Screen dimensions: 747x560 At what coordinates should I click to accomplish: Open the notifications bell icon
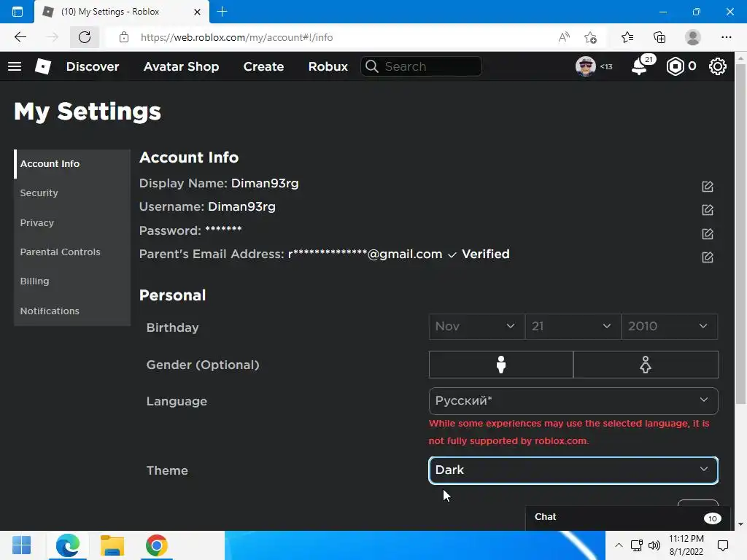coord(639,66)
